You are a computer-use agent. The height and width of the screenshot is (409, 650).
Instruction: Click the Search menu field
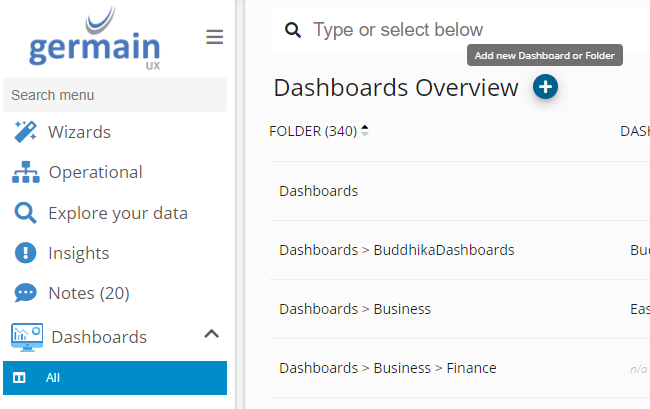coord(115,95)
